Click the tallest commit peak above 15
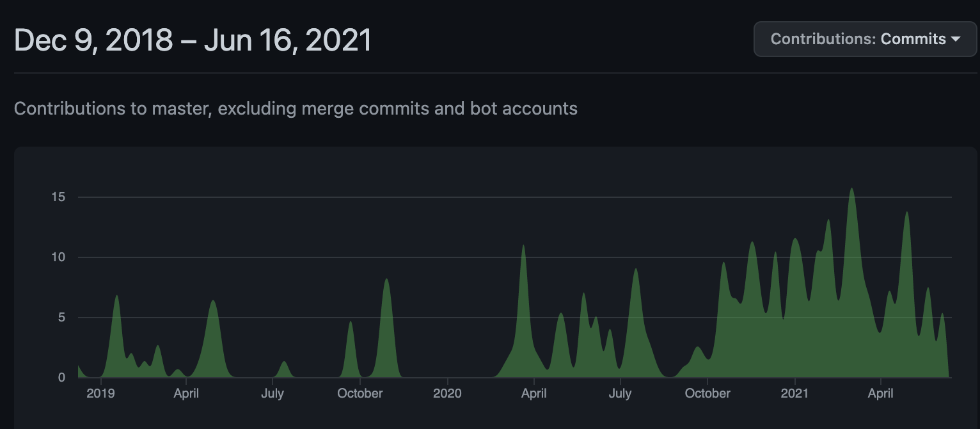 point(851,192)
